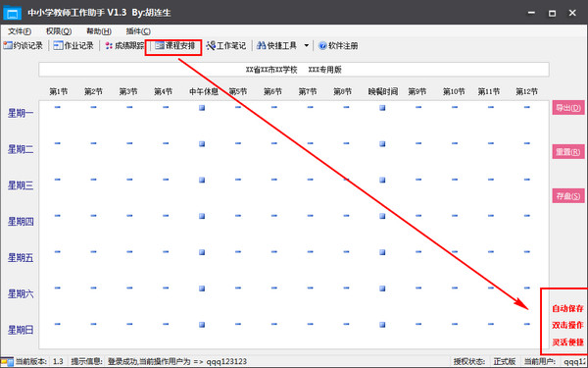This screenshot has height=368, width=588.
Task: Click the 星期二 row label
Action: 21,149
